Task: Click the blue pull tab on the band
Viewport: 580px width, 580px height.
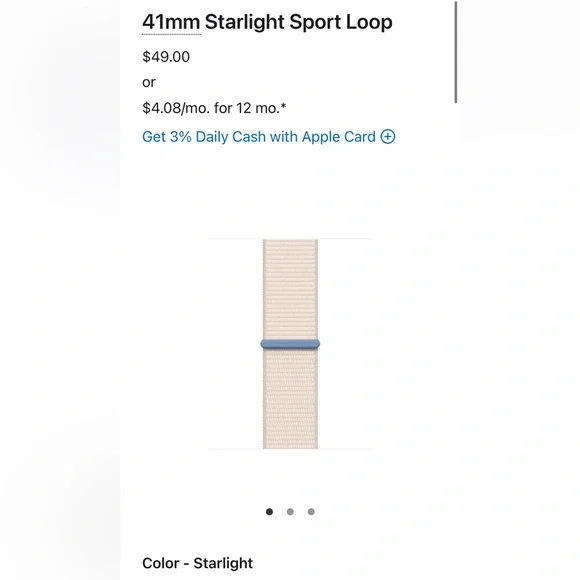Action: [290, 344]
